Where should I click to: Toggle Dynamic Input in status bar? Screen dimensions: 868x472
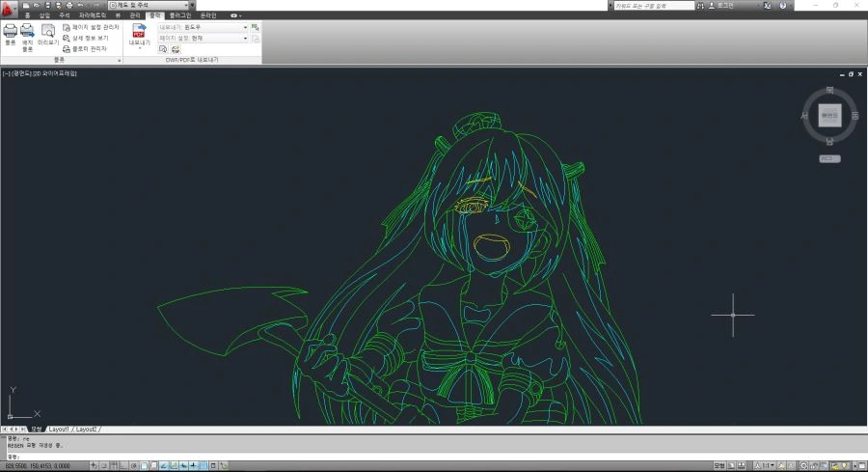pyautogui.click(x=183, y=466)
